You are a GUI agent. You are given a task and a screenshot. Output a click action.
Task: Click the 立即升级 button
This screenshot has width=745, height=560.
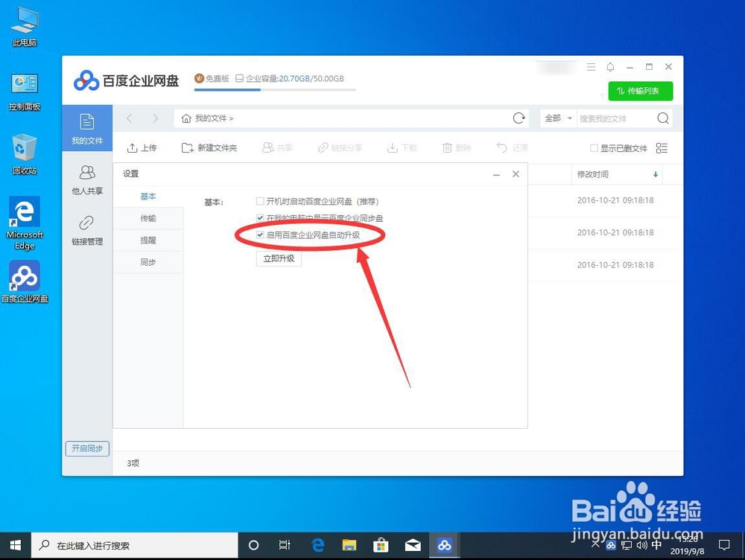click(x=279, y=258)
